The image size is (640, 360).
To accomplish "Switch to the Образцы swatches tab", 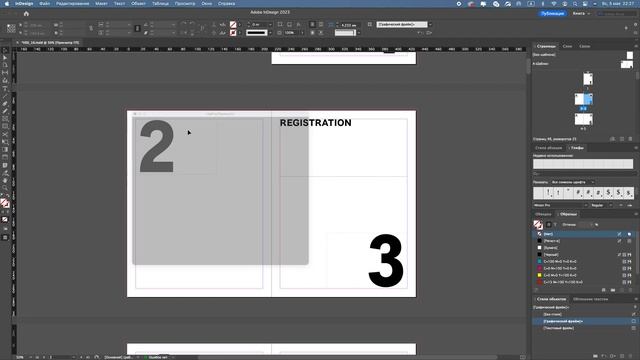I will point(568,214).
